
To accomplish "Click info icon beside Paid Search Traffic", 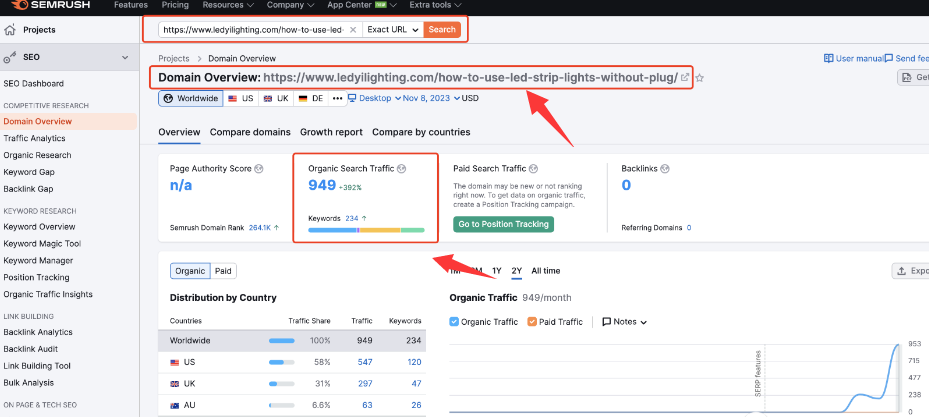I will point(532,169).
